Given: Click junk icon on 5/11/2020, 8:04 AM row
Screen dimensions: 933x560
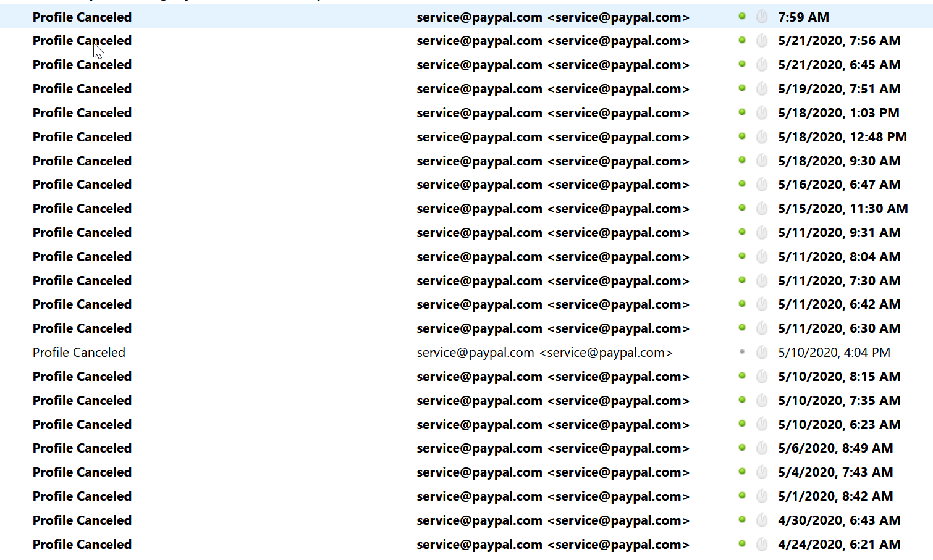Looking at the screenshot, I should coord(762,256).
